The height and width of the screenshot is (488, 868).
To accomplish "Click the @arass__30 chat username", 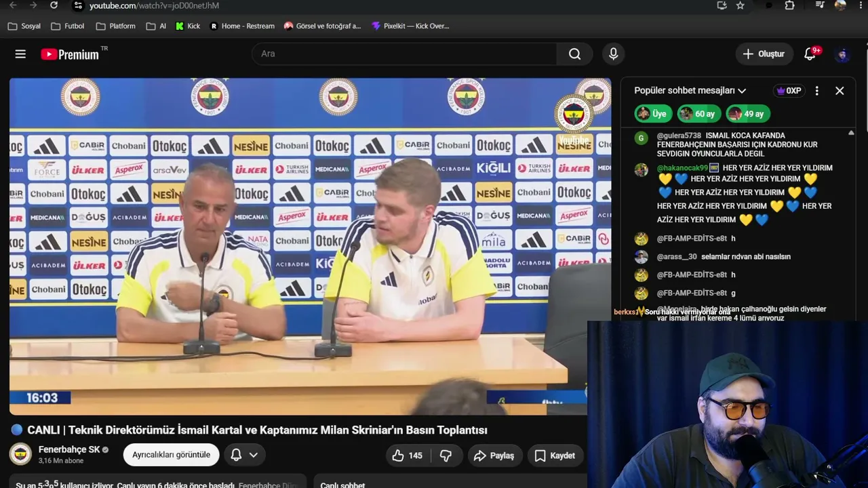I will point(677,257).
